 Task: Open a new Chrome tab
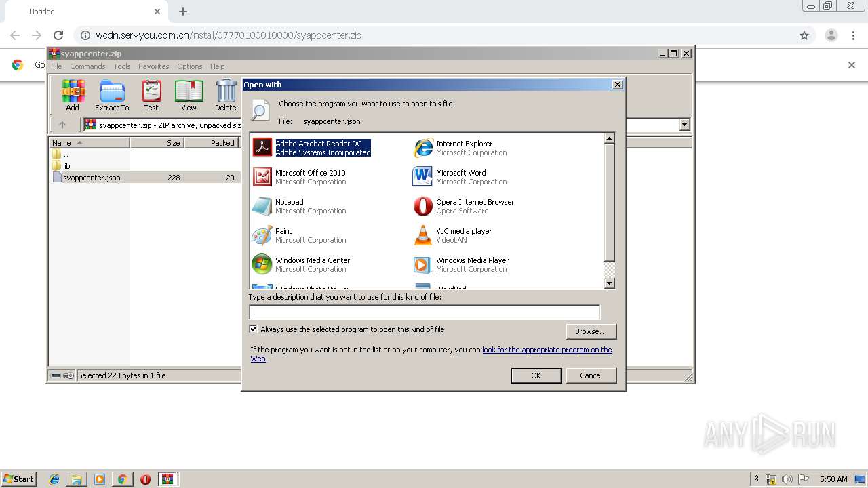[x=183, y=12]
